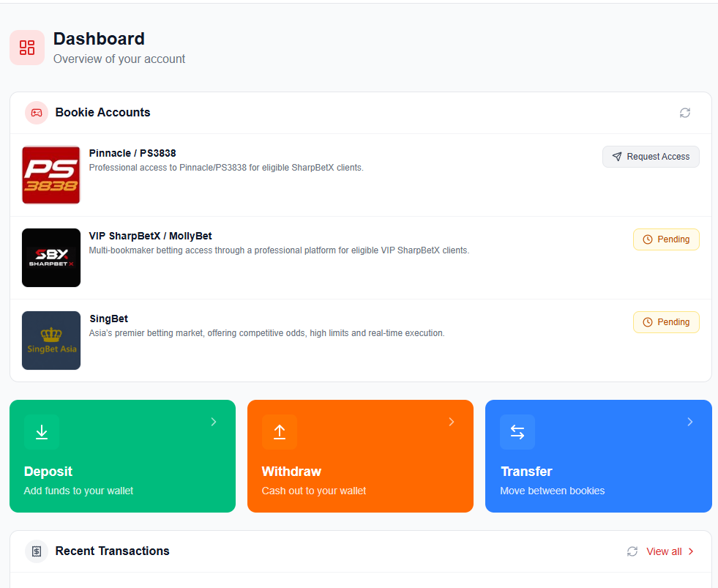Open Withdraw to cash out
The width and height of the screenshot is (718, 588).
coord(360,456)
